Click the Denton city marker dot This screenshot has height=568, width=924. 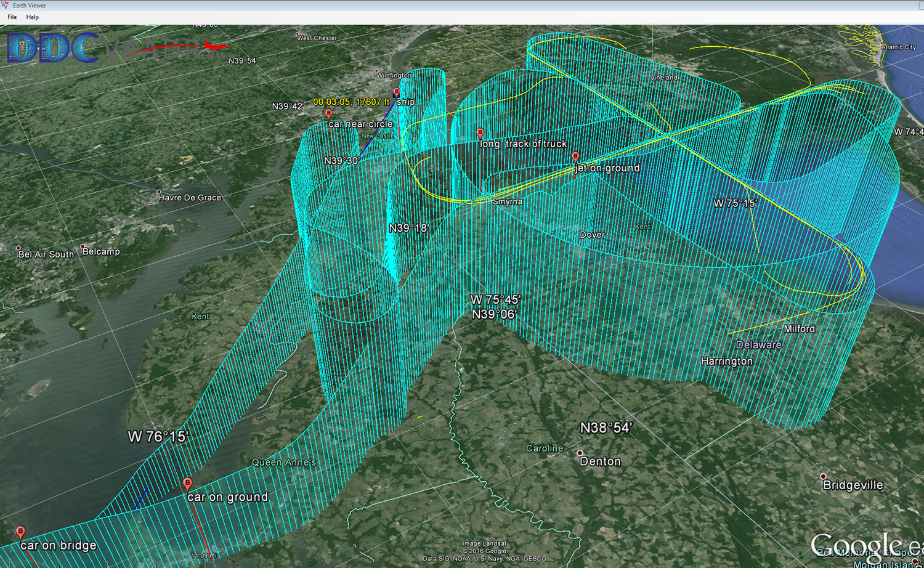click(580, 453)
